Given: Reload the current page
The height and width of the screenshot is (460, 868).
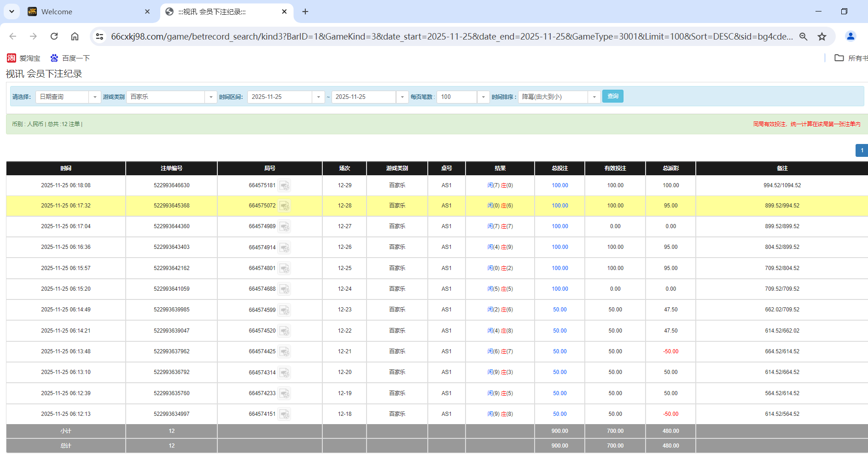Looking at the screenshot, I should [x=54, y=36].
